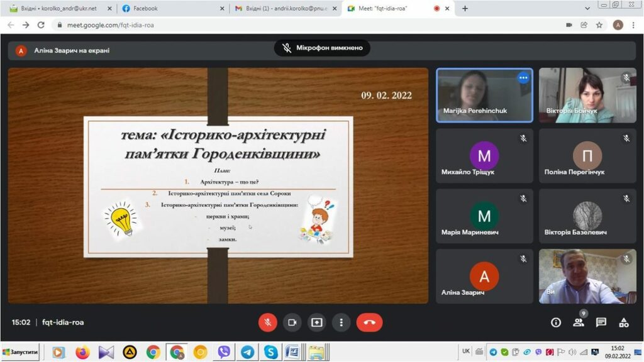The height and width of the screenshot is (362, 644).
Task: Click the address bar with meet.google.com URL
Action: pos(252,25)
